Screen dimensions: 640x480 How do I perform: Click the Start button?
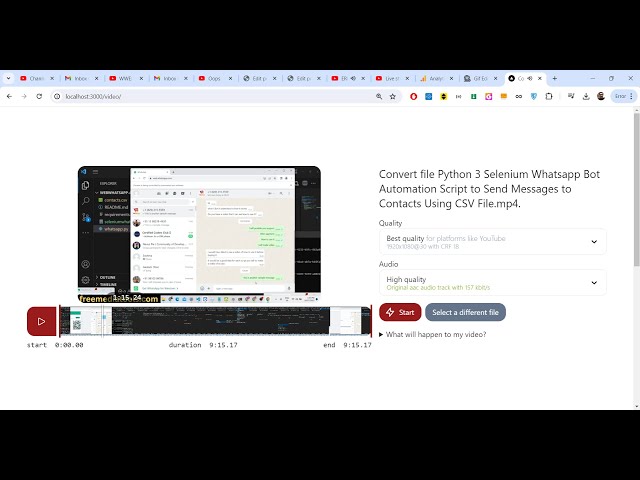pos(400,312)
